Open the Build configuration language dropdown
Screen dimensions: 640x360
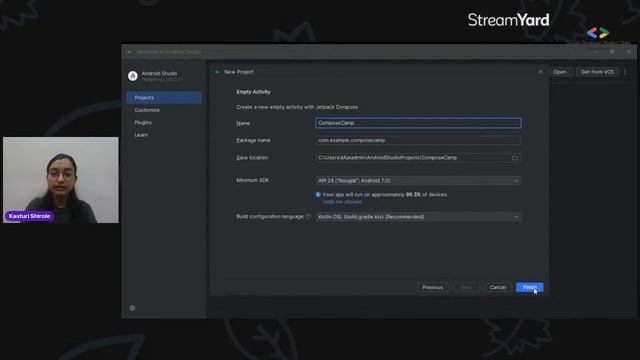tap(418, 217)
